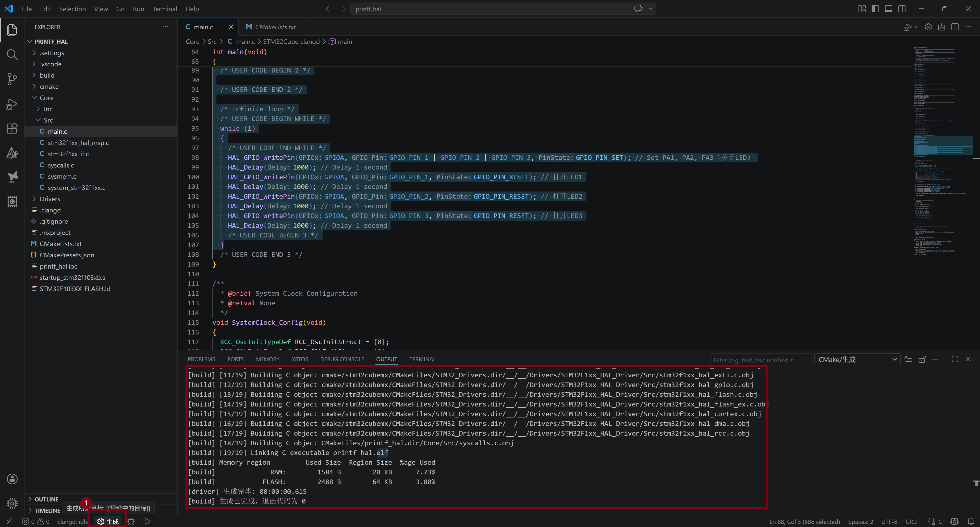The height and width of the screenshot is (527, 980).
Task: Click the CMake launch play icon in status bar
Action: [x=148, y=521]
